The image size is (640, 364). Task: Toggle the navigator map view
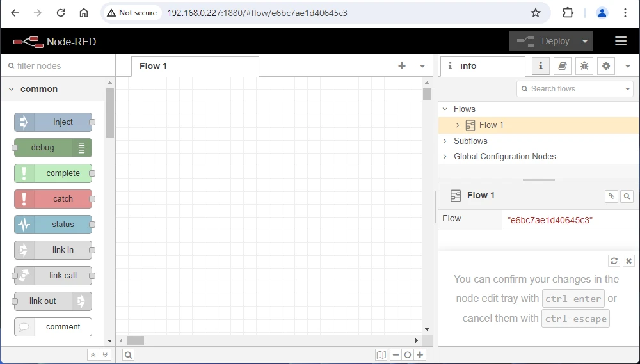coord(381,355)
